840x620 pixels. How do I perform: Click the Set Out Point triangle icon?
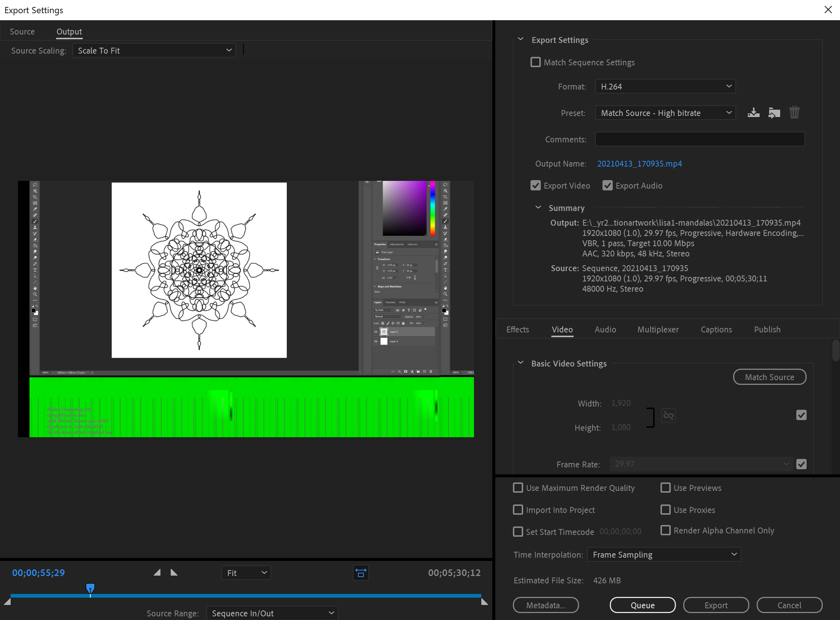tap(174, 572)
